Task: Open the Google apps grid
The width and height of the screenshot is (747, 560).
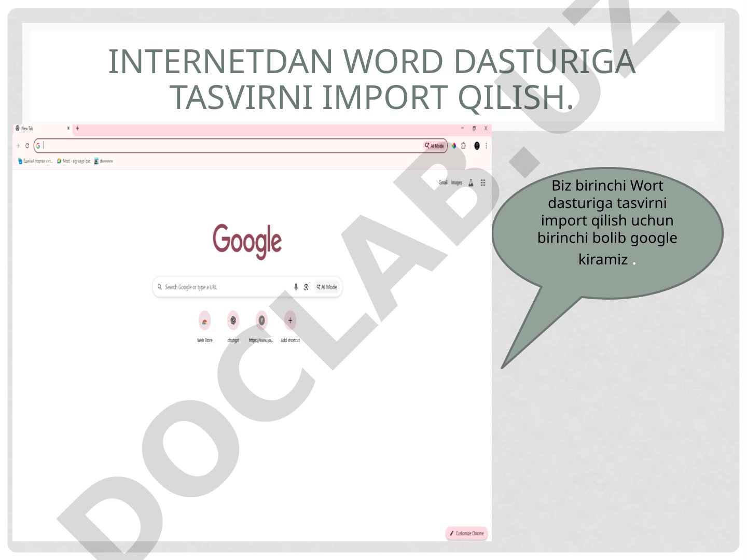Action: click(x=483, y=183)
